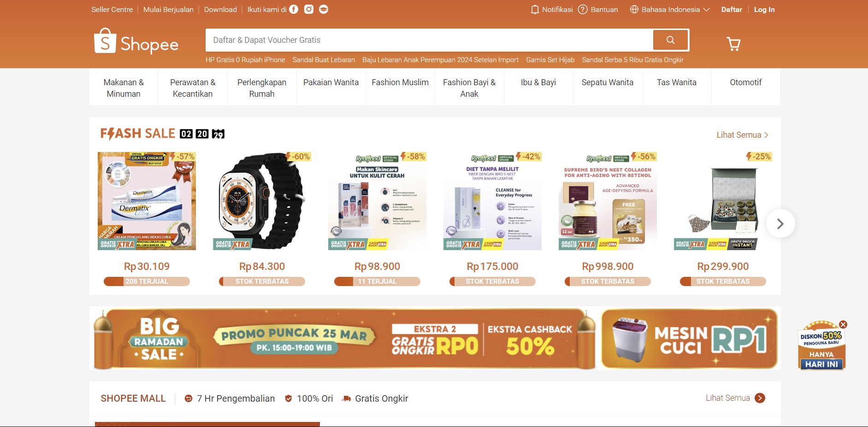Click the 208 Terjual progress bar
The width and height of the screenshot is (868, 427).
coord(147,281)
